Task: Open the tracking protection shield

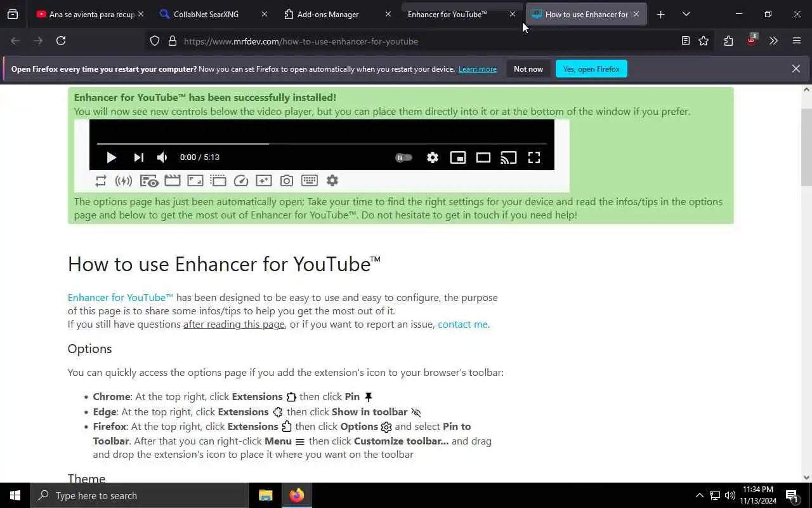Action: coord(155,41)
